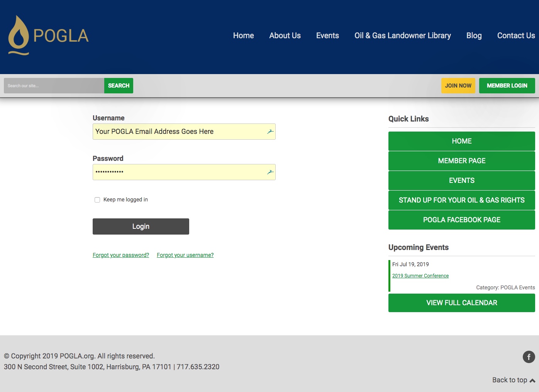Viewport: 539px width, 392px height.
Task: Click the 300 N Second Street address line
Action: pyautogui.click(x=112, y=367)
